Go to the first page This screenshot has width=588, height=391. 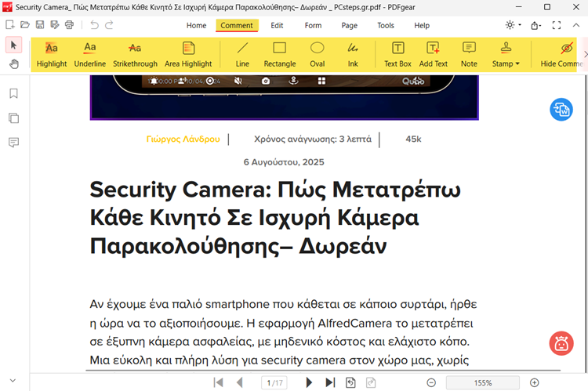coord(218,382)
